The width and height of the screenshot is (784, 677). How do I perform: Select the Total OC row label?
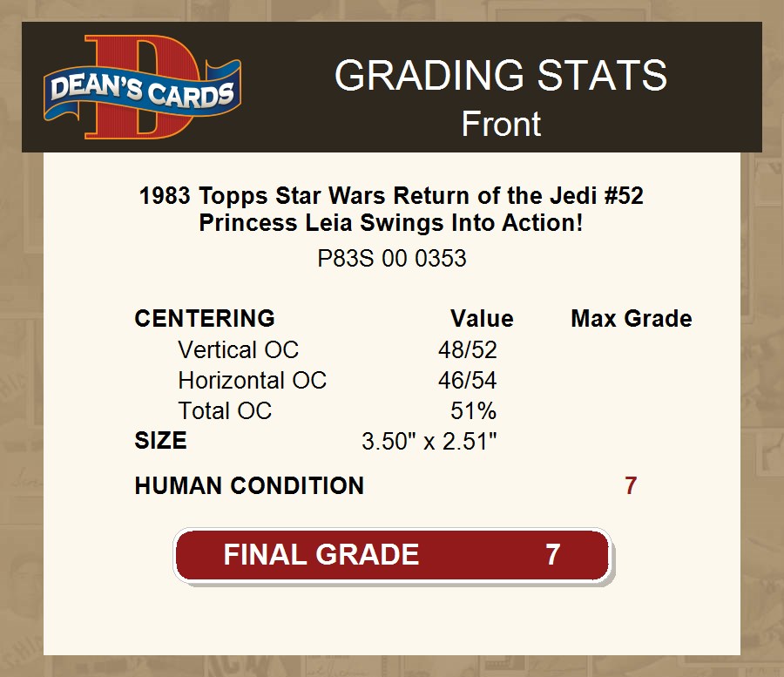point(225,410)
